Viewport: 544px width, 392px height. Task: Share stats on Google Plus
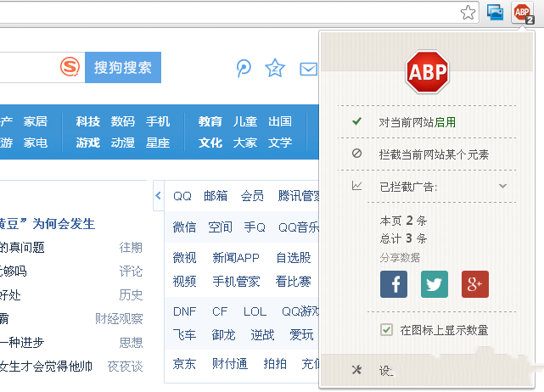click(474, 284)
